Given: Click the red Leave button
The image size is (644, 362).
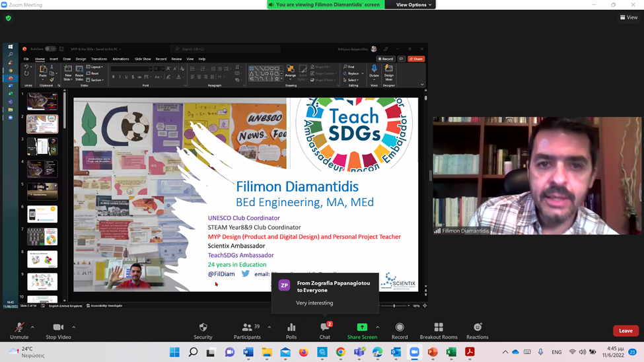Looking at the screenshot, I should pos(626,331).
